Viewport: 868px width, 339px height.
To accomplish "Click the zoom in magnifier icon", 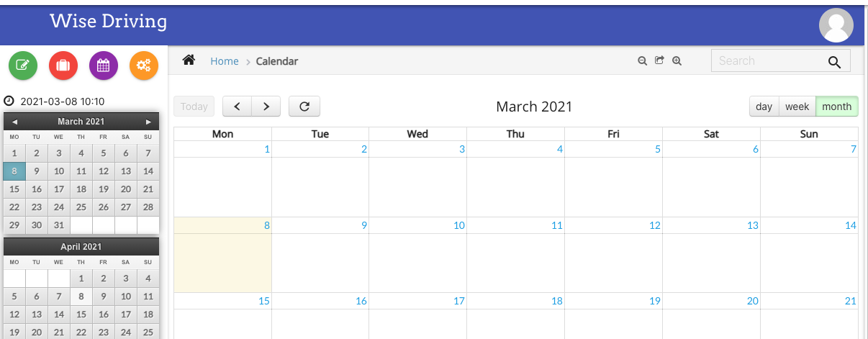I will (x=677, y=61).
